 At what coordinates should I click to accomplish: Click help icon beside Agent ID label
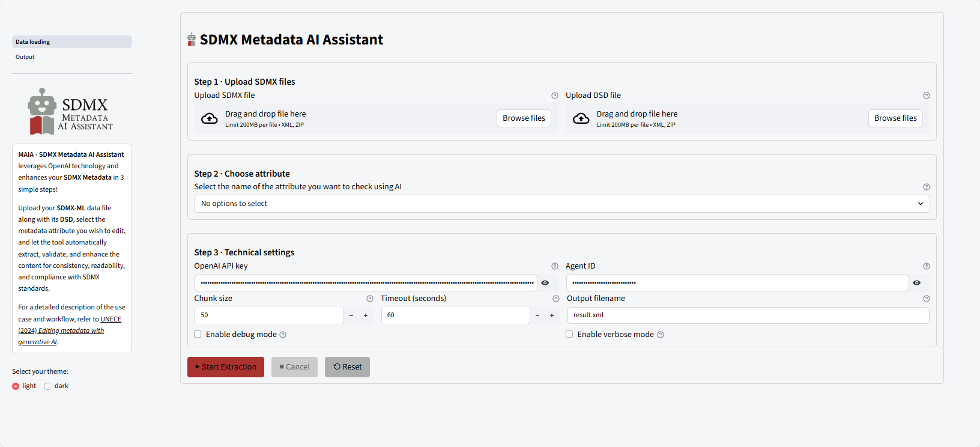(x=926, y=266)
